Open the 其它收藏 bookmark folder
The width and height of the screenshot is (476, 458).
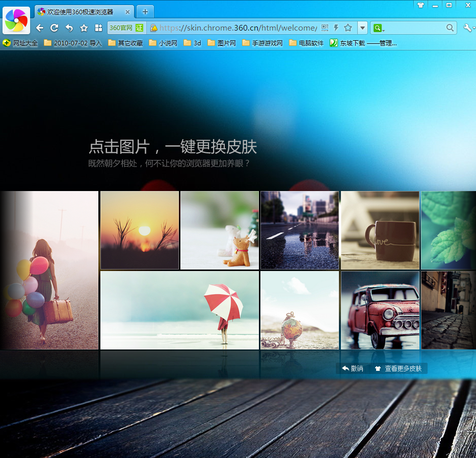coord(125,43)
